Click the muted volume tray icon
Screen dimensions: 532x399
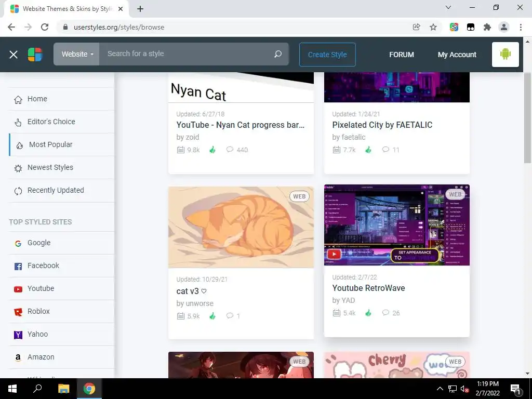[464, 389]
